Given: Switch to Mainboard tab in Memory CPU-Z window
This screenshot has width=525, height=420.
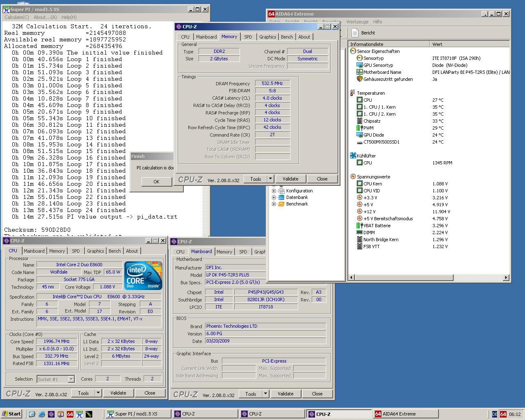Looking at the screenshot, I should point(206,37).
